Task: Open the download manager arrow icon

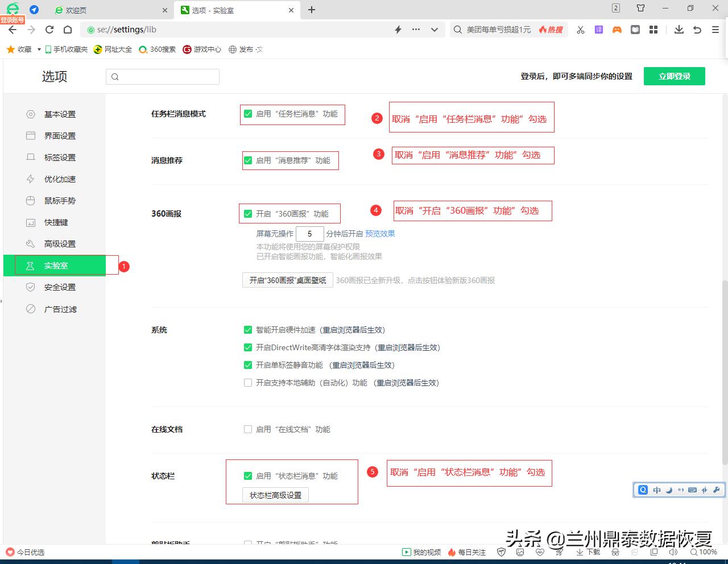Action: [679, 29]
